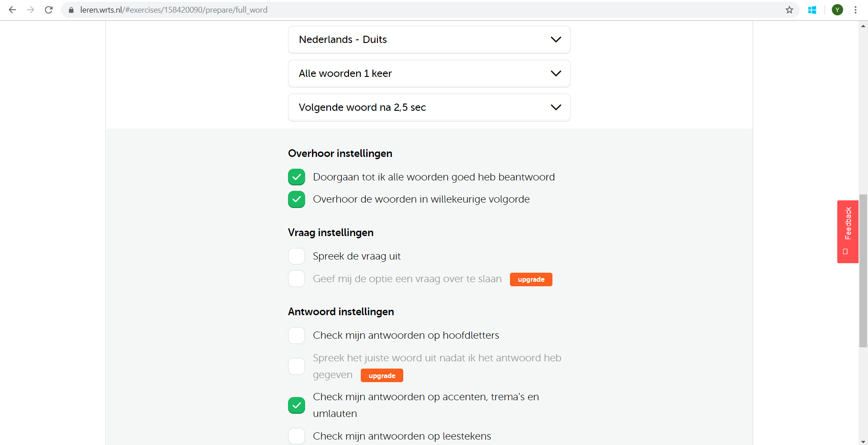
Task: Click the address bar URL
Action: 174,10
